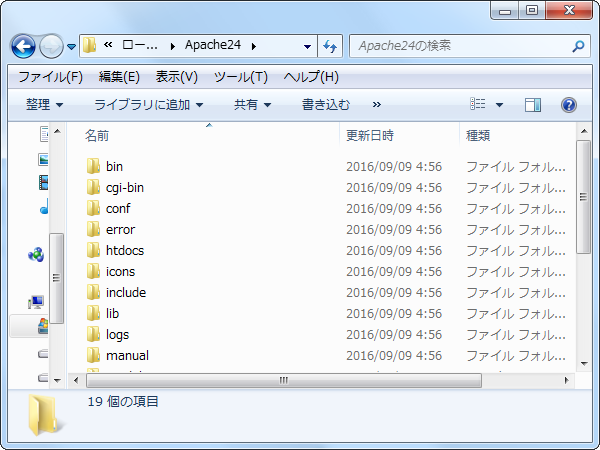Click file list scroll up arrow
Viewport: 600px width, 450px height.
click(584, 131)
